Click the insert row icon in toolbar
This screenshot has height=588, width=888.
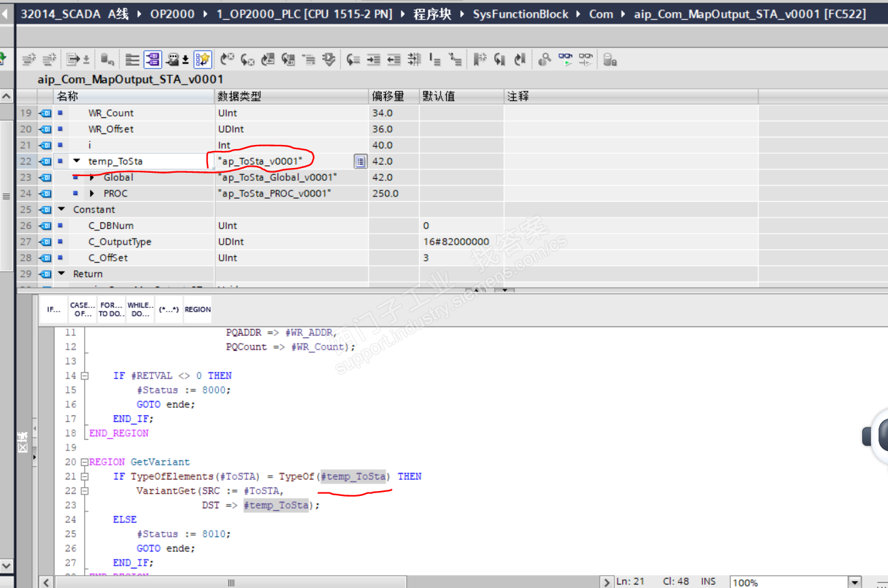click(29, 60)
